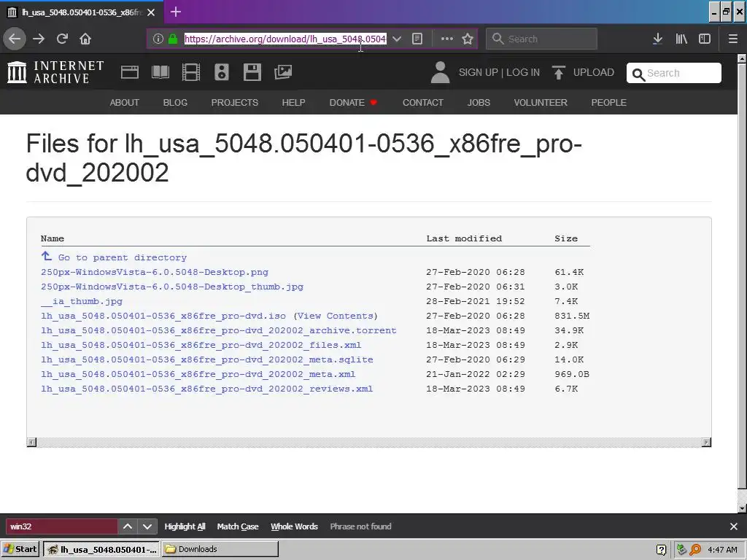The width and height of the screenshot is (747, 560).
Task: Open the ABOUT menu item
Action: (x=124, y=102)
